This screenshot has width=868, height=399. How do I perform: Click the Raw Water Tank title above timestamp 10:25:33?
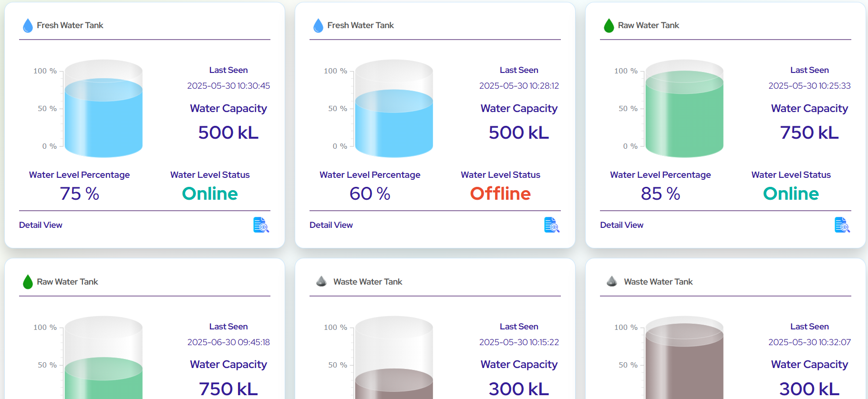pos(649,25)
